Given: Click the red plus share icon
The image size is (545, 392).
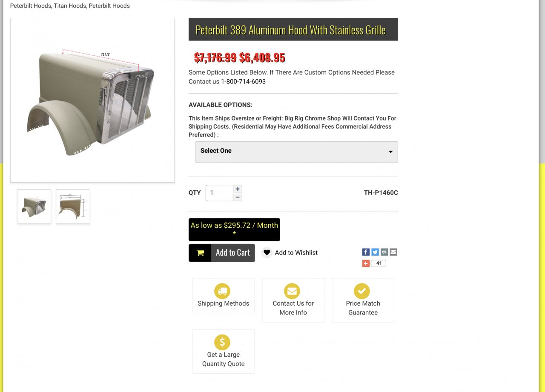Looking at the screenshot, I should click(366, 263).
